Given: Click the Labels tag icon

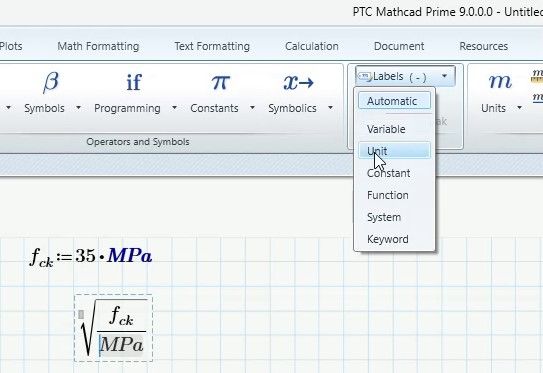Looking at the screenshot, I should [364, 76].
